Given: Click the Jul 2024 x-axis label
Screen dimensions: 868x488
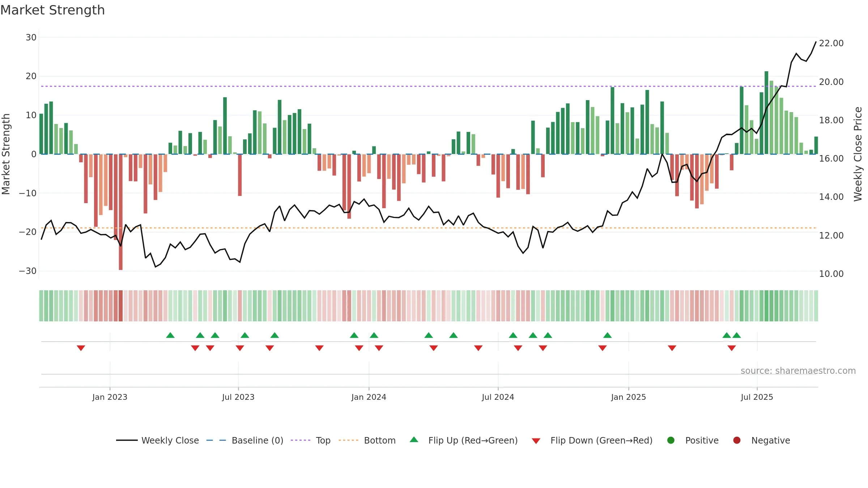Looking at the screenshot, I should [498, 397].
